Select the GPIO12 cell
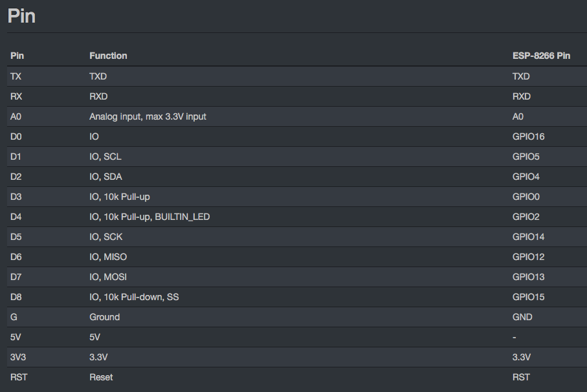Viewport: 587px width, 392px height. point(528,257)
